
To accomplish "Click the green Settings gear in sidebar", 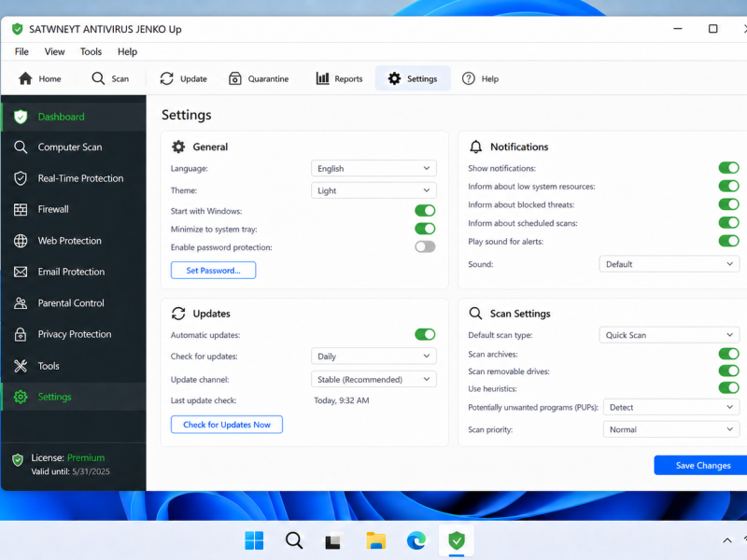I will (21, 397).
